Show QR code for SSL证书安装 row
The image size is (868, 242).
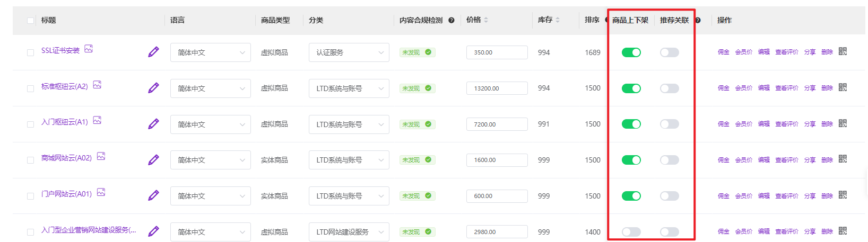[x=843, y=51]
